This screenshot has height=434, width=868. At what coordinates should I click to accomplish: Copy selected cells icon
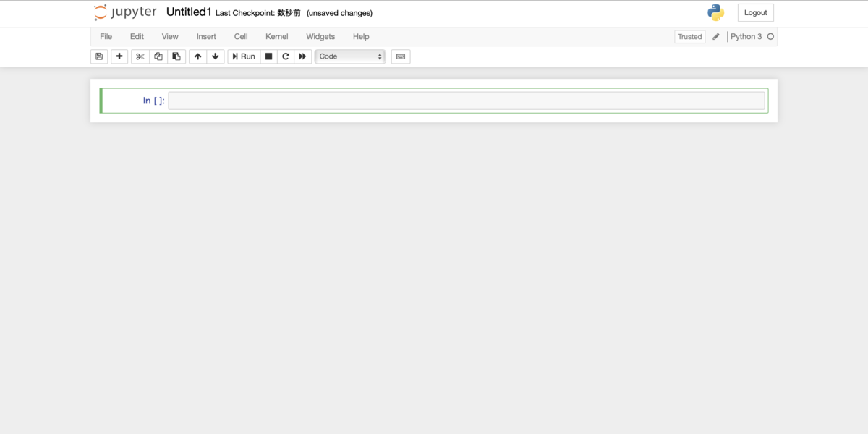click(x=158, y=56)
